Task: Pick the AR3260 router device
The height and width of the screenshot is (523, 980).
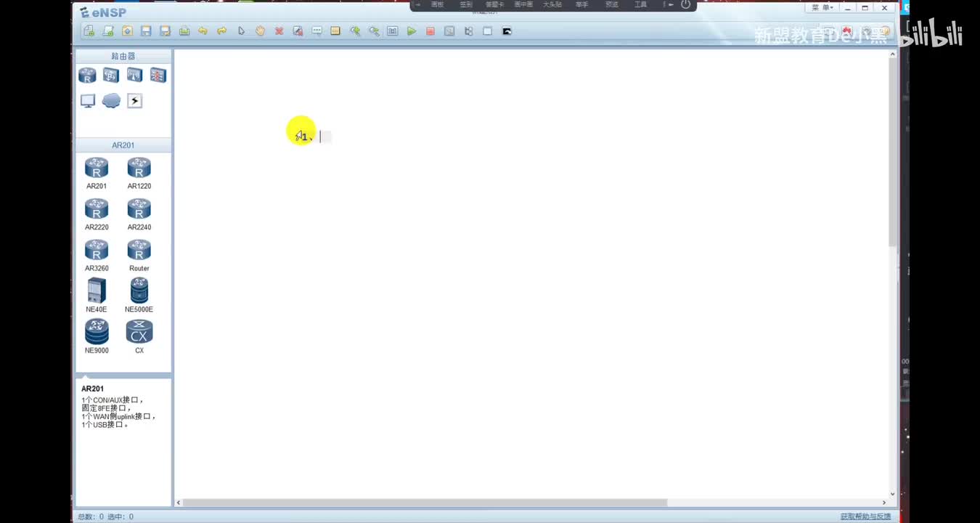Action: point(97,256)
